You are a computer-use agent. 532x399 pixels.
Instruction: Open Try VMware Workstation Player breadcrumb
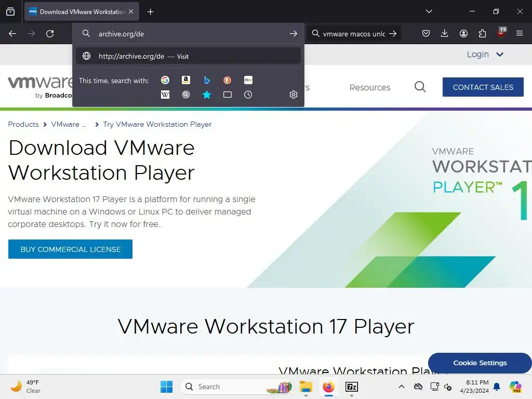pos(157,124)
